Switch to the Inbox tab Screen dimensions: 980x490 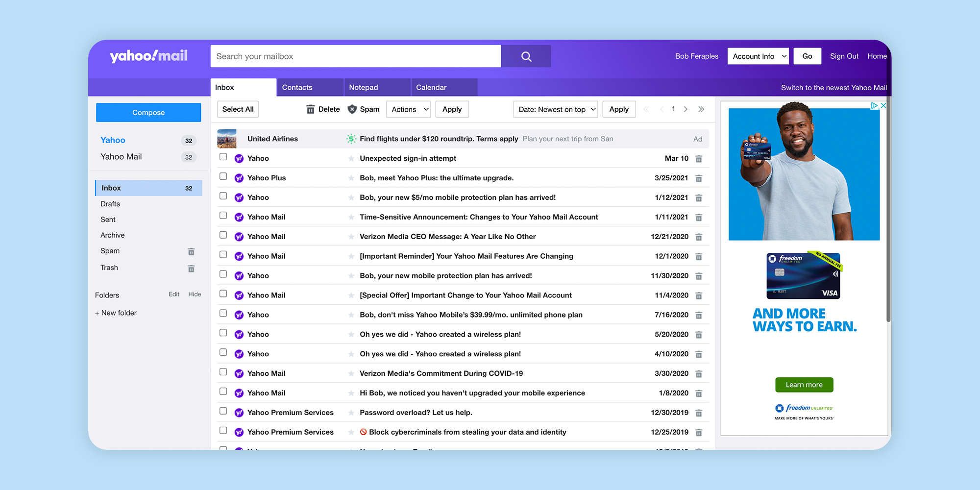pyautogui.click(x=244, y=87)
